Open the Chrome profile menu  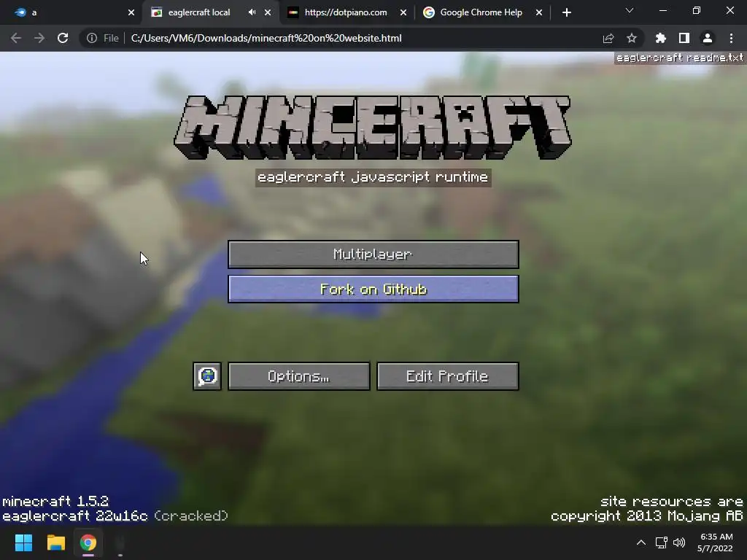click(708, 38)
